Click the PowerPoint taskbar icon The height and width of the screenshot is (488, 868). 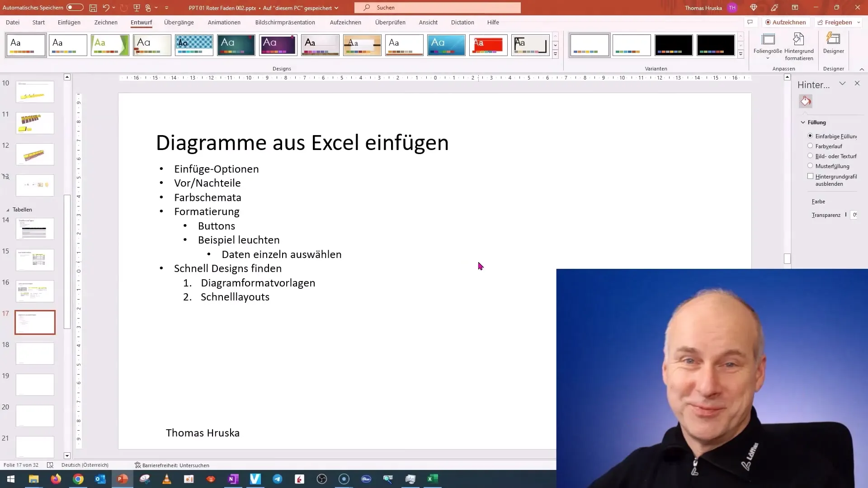click(123, 479)
